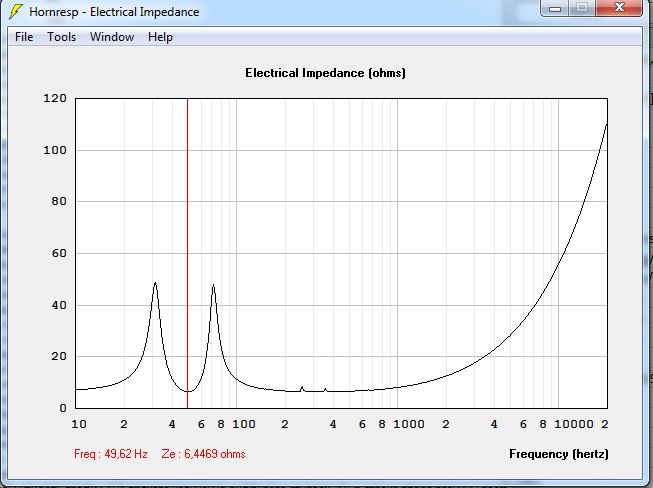Click the Hornresp lightning bolt title icon
Viewport: 653px width, 488px height.
point(15,11)
